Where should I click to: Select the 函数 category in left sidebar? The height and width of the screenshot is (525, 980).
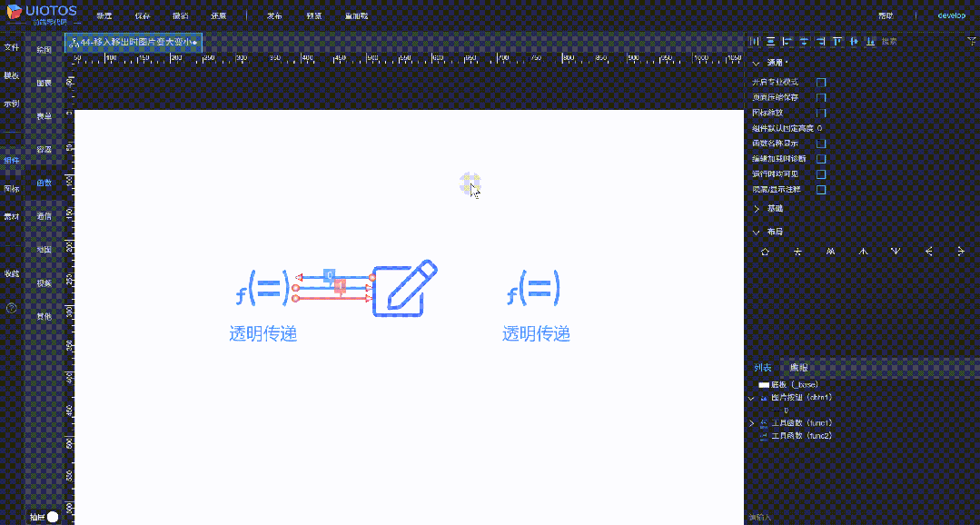pos(43,183)
